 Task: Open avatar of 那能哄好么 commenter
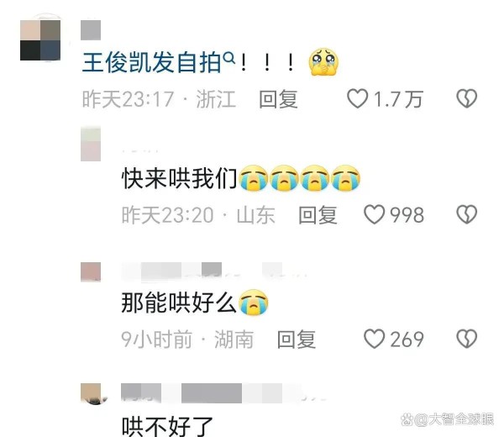point(91,272)
